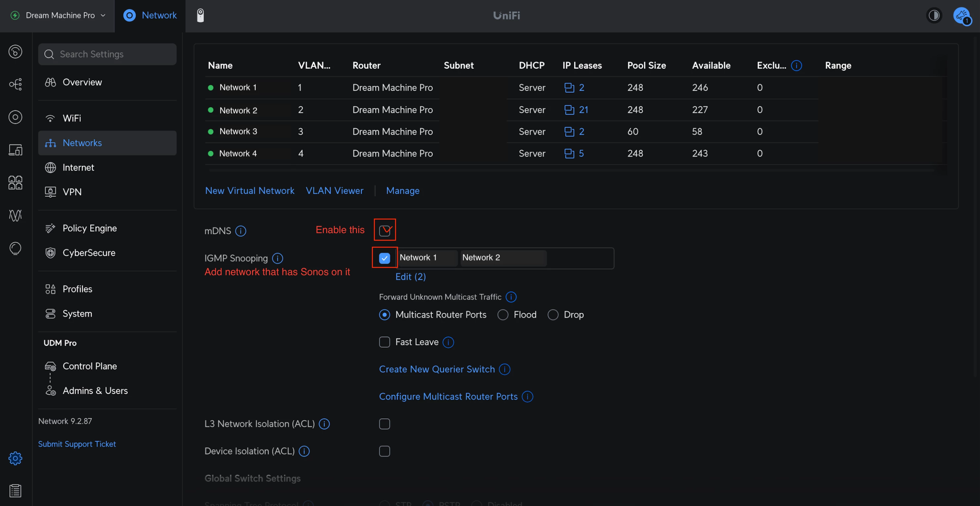980x506 pixels.
Task: Tick the Fast Leave checkbox
Action: [384, 342]
